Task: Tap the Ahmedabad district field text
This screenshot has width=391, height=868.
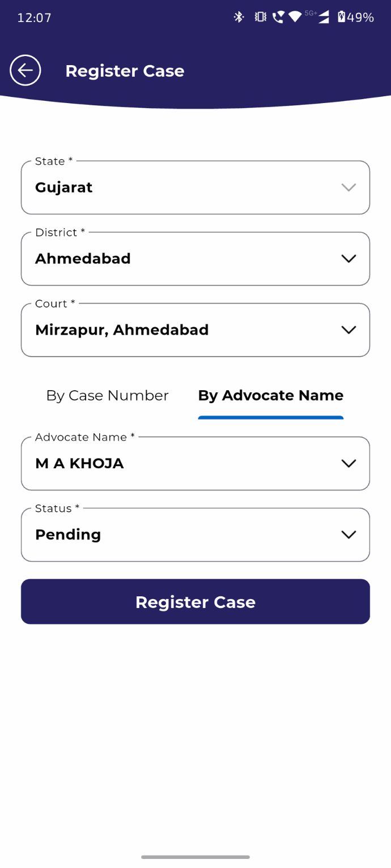Action: coord(83,259)
